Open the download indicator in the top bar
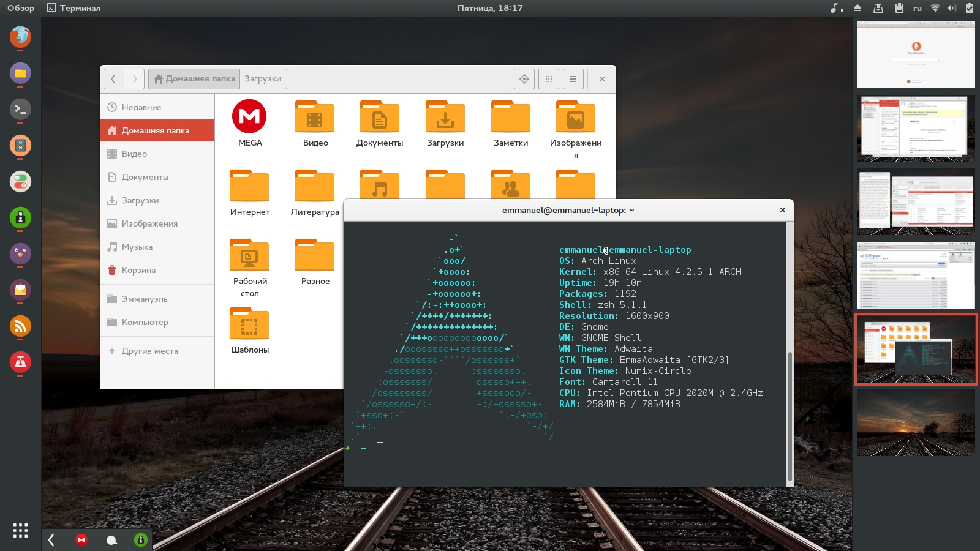980x551 pixels. click(x=878, y=8)
